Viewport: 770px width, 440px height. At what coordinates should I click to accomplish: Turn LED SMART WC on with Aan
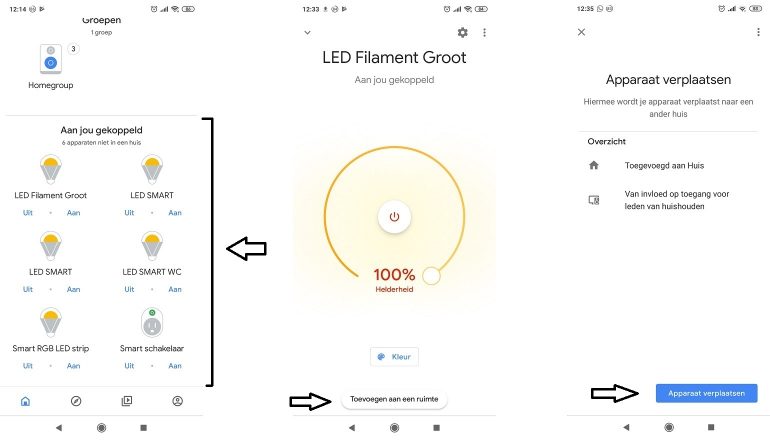[x=174, y=290]
